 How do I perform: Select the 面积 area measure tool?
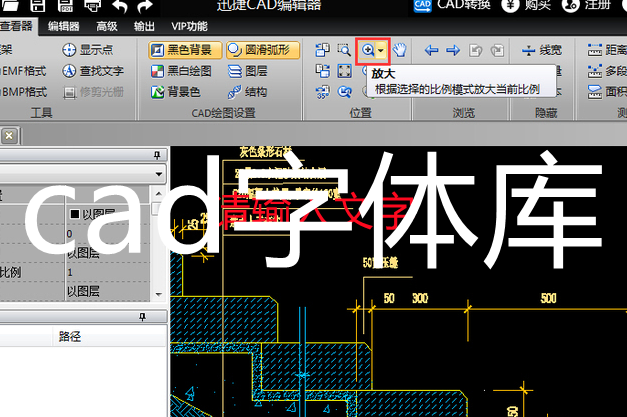[607, 92]
